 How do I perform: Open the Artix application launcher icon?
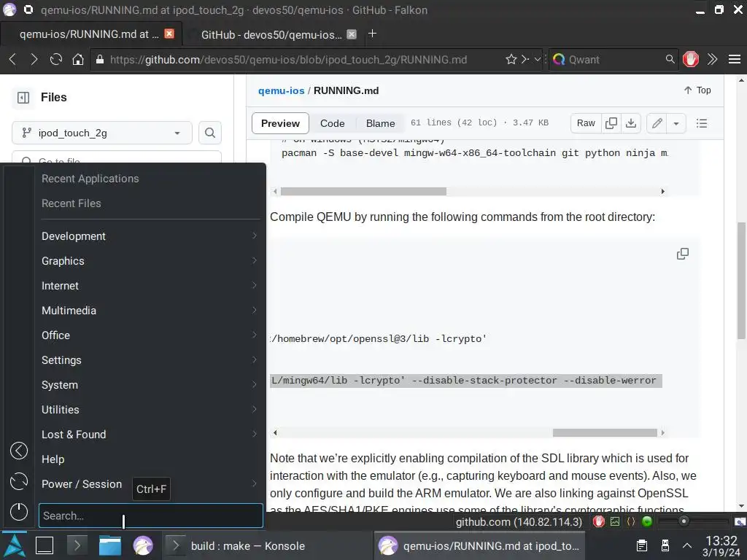[x=15, y=545]
